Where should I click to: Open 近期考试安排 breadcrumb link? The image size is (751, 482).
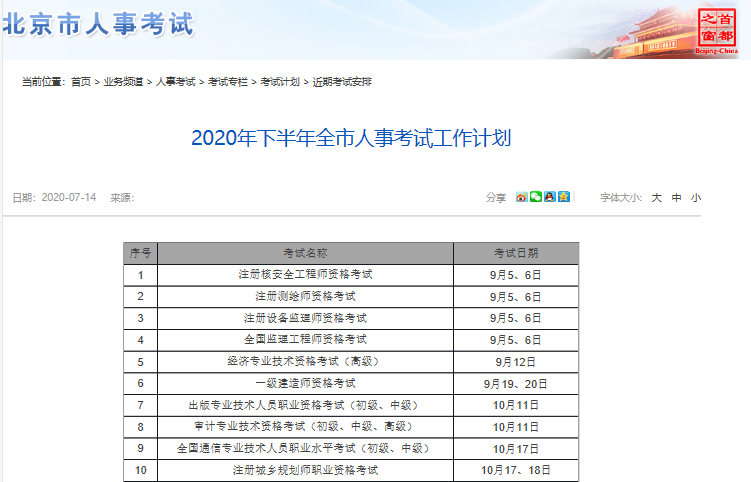click(x=342, y=82)
